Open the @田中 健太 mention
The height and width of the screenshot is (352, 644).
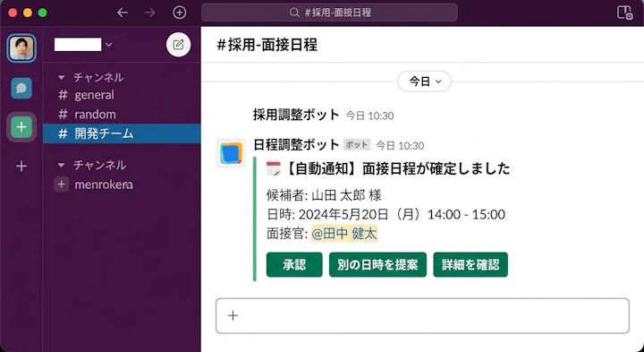coord(344,234)
